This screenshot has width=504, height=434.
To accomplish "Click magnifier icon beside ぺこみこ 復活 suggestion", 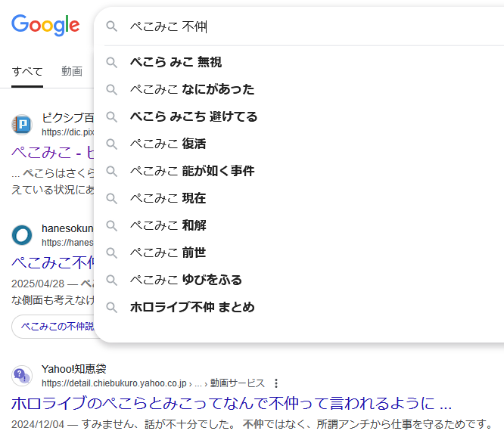I will coord(112,144).
